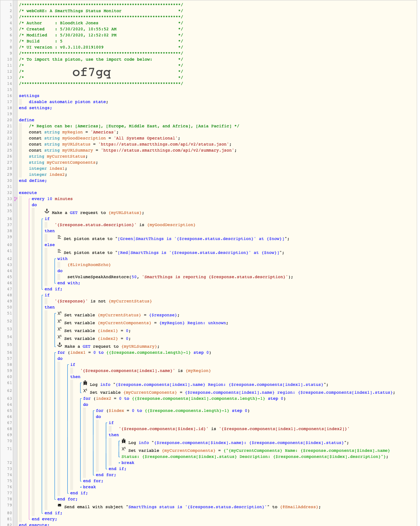Image resolution: width=420 pixels, height=526 pixels.
Task: Click the variable icon for myCurrentComponents Name assignment
Action: pyautogui.click(x=124, y=449)
